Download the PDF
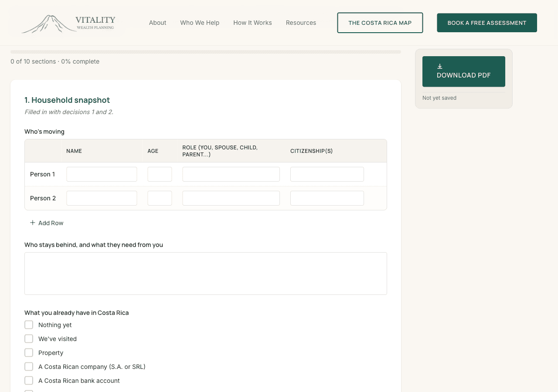The height and width of the screenshot is (392, 558). coord(464,71)
